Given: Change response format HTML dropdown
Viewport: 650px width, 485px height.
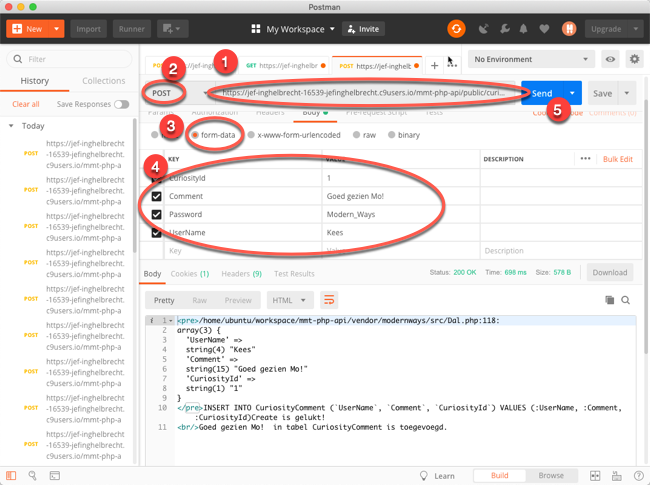Looking at the screenshot, I should pyautogui.click(x=289, y=300).
